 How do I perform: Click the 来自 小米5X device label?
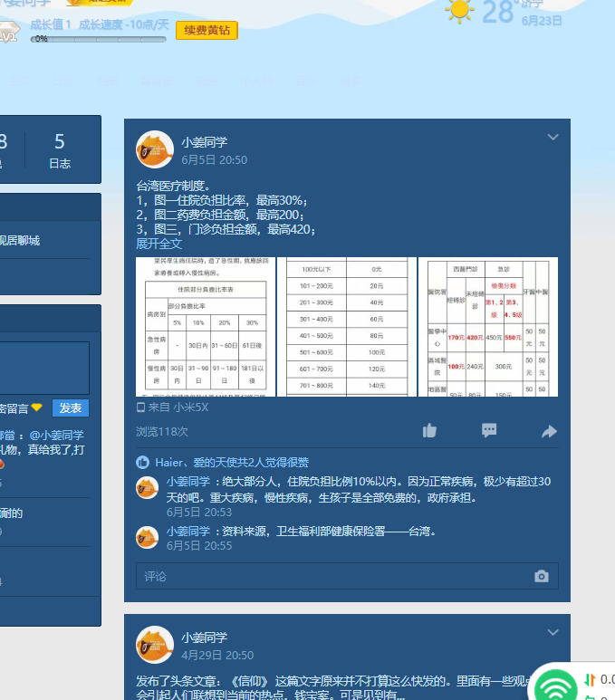tap(172, 408)
